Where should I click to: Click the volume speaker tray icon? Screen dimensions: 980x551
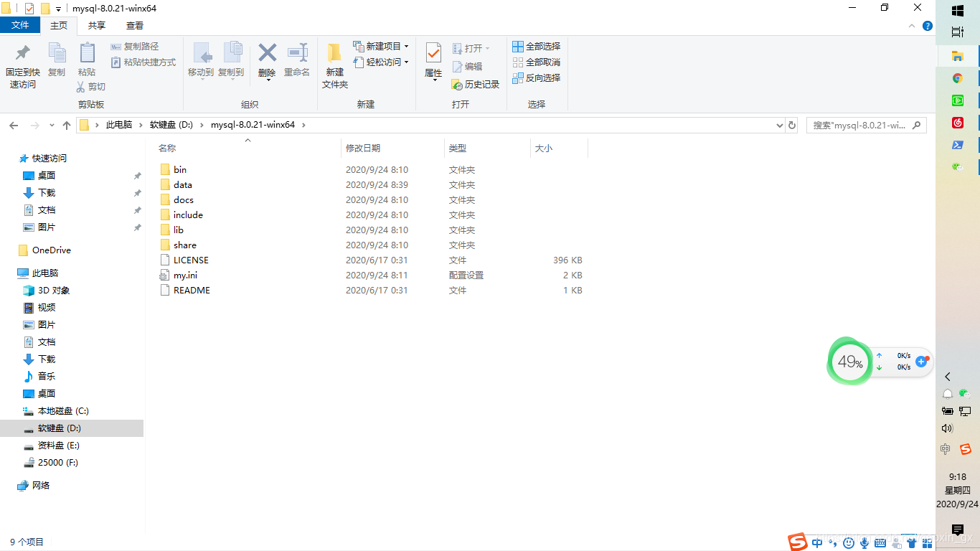click(947, 428)
